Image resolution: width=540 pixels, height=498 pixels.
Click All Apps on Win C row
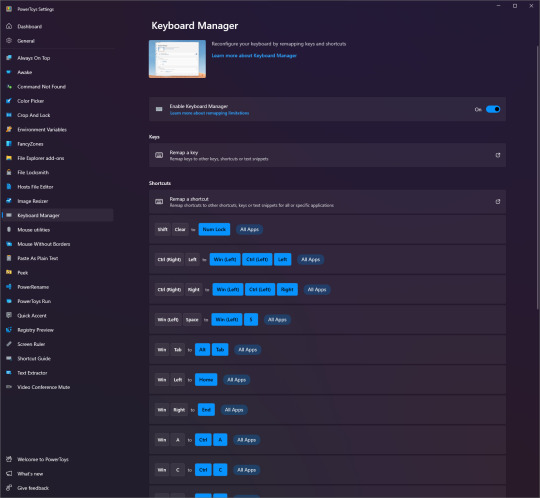[x=247, y=470]
